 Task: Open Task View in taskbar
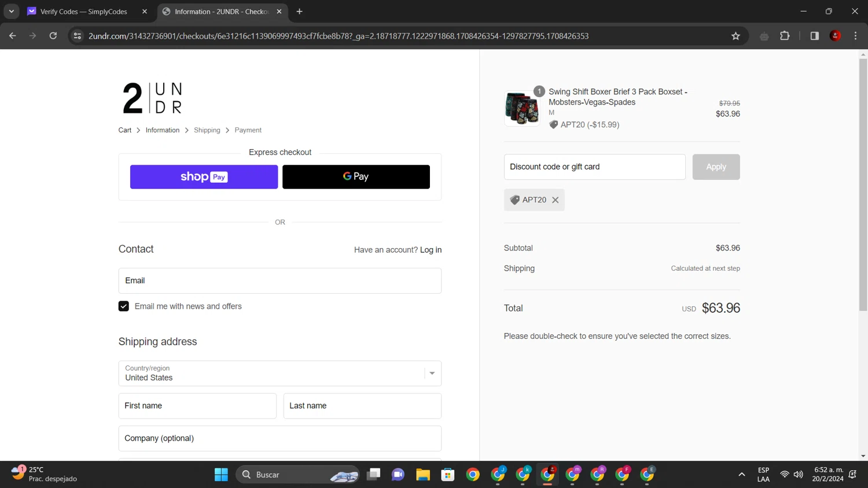coord(374,475)
